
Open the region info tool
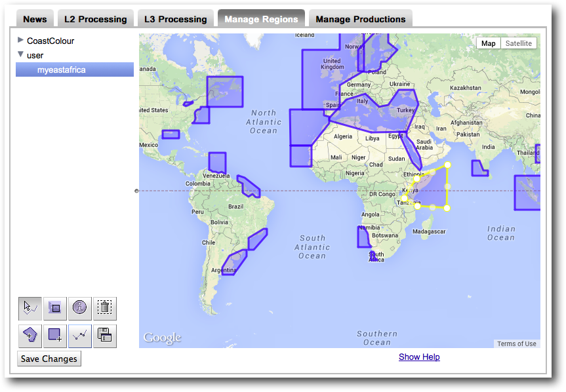click(80, 308)
